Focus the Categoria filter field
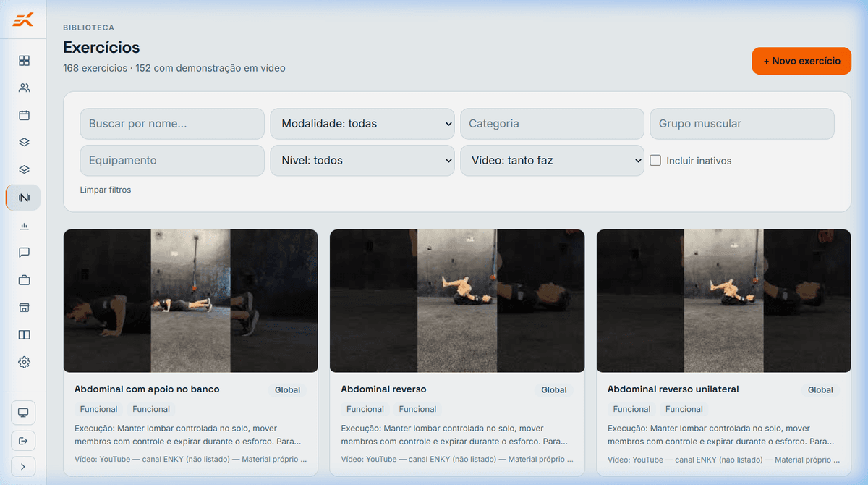The width and height of the screenshot is (868, 485). [x=552, y=124]
